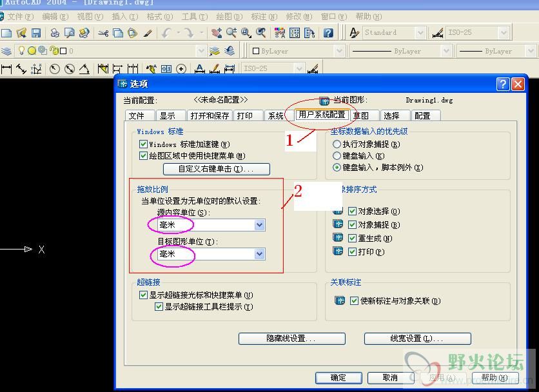This screenshot has width=539, height=392.
Task: Select 键盘输入，脚本例外 radio button
Action: point(337,167)
